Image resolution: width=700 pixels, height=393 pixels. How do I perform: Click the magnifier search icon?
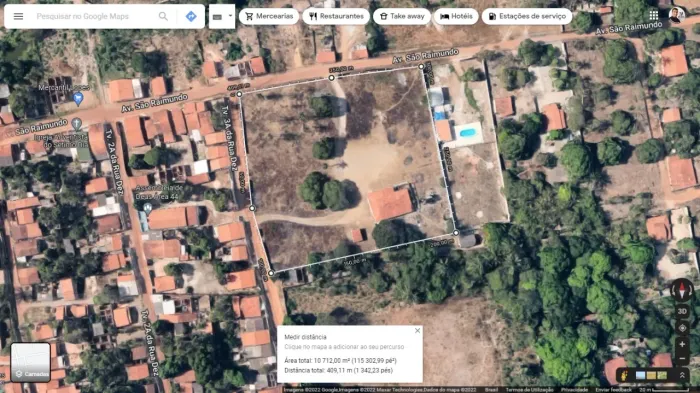(163, 17)
